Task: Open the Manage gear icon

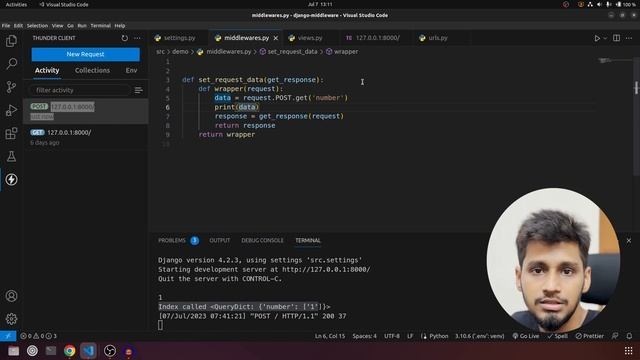Action: 11,318
